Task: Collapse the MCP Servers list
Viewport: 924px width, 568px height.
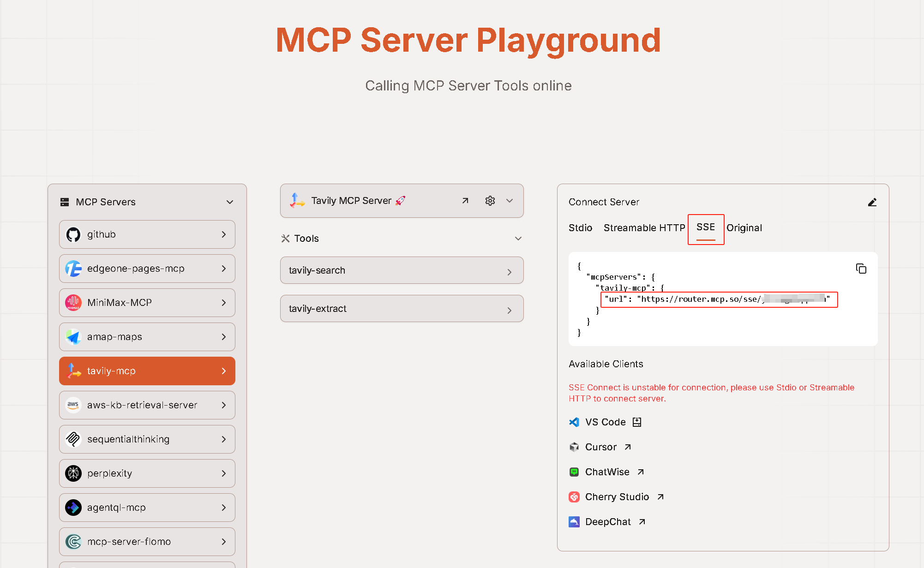Action: (x=230, y=202)
